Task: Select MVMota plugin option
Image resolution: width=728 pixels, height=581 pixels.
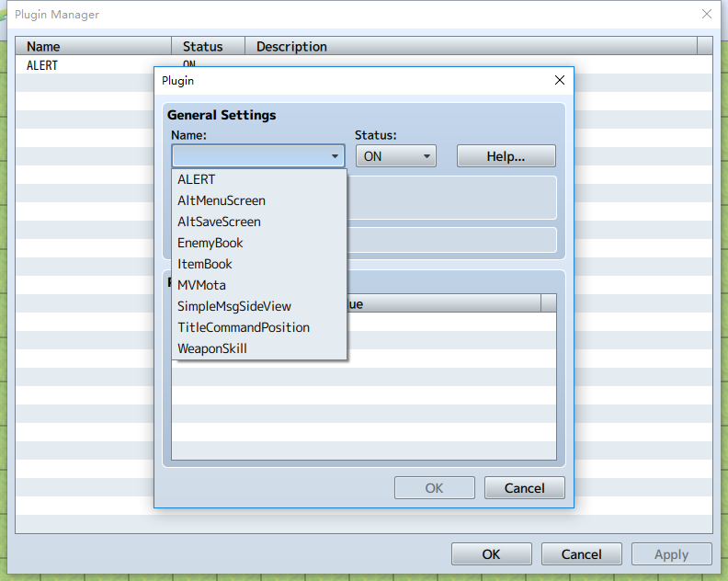Action: [259, 285]
